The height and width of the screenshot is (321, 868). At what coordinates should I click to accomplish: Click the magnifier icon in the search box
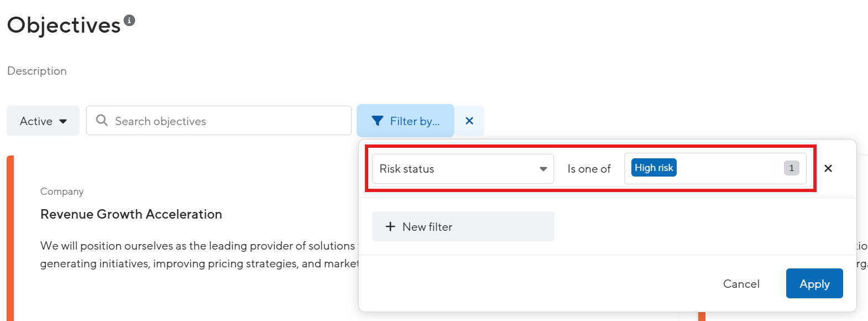click(102, 120)
